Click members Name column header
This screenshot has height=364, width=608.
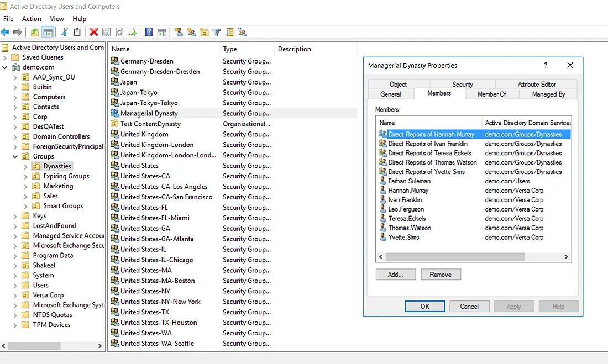click(429, 123)
